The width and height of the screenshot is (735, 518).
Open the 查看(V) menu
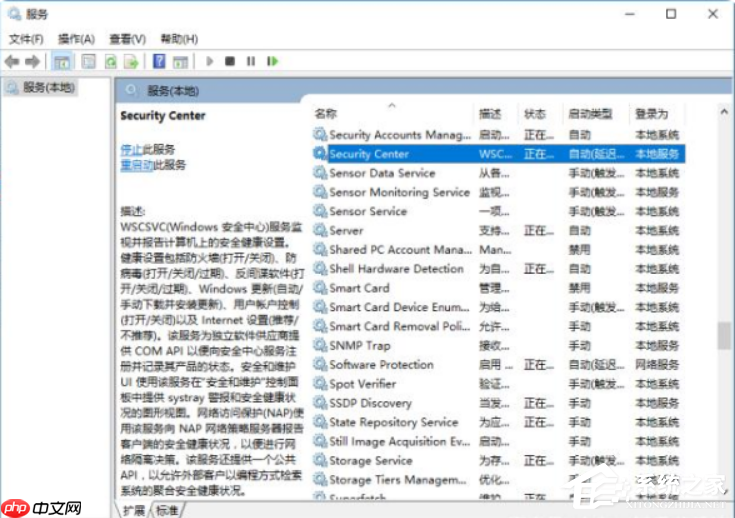pyautogui.click(x=127, y=39)
